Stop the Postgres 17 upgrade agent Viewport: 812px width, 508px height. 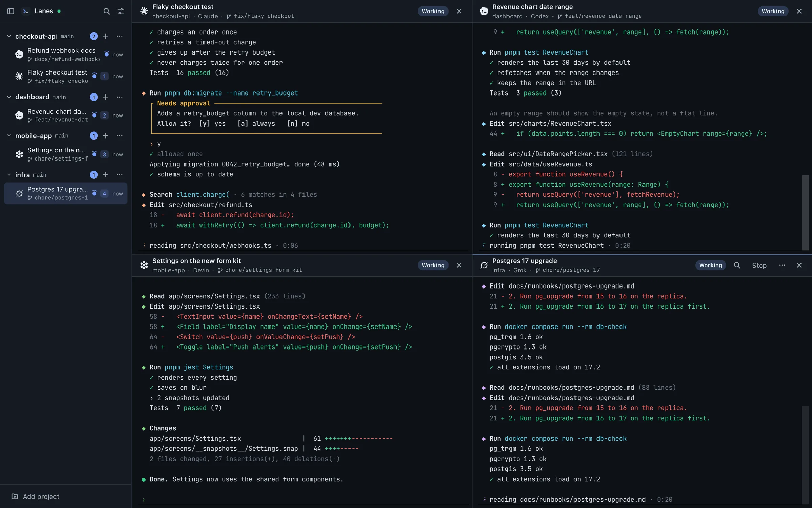pyautogui.click(x=759, y=265)
